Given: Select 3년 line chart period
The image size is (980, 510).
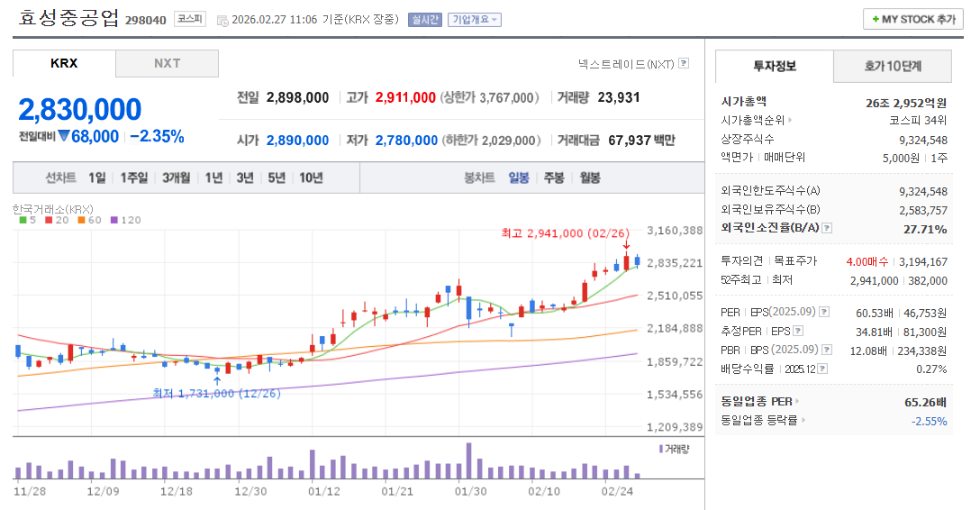Looking at the screenshot, I should pos(245,178).
